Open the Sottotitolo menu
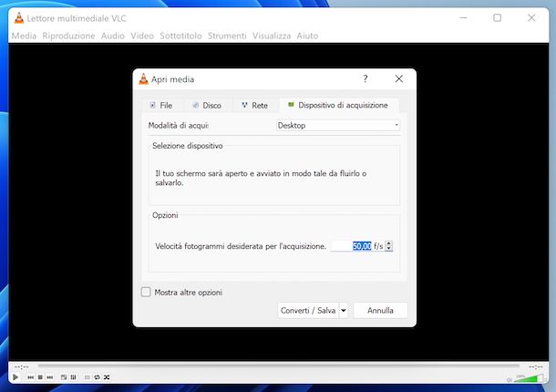The image size is (556, 392). (x=180, y=36)
